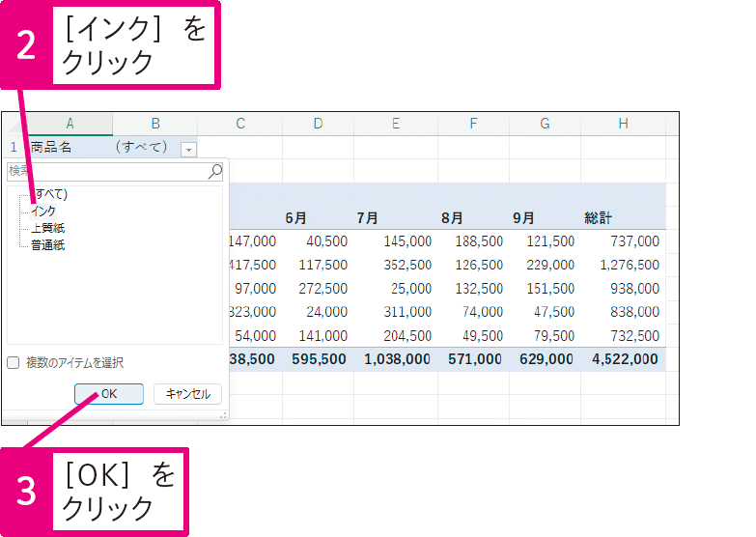The image size is (756, 537).
Task: Select column B header
Action: tap(154, 124)
